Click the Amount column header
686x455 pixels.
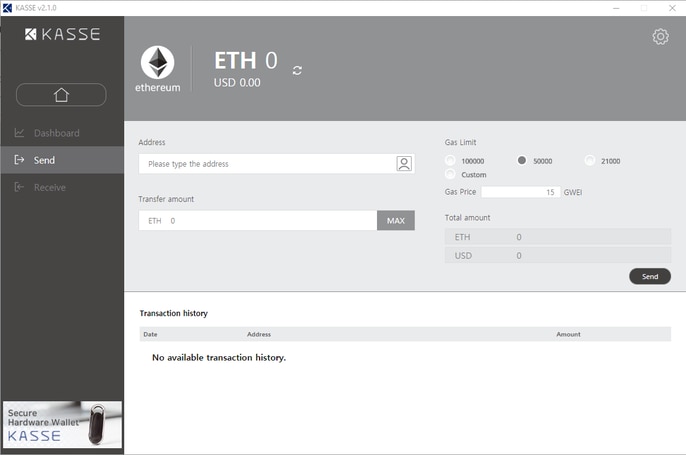point(568,334)
